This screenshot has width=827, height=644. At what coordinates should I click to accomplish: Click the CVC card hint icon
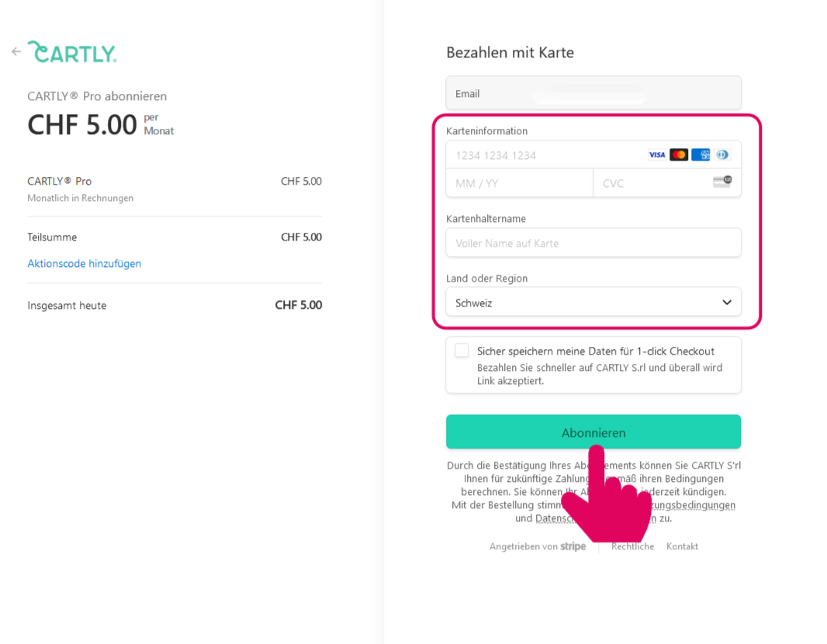pyautogui.click(x=721, y=182)
